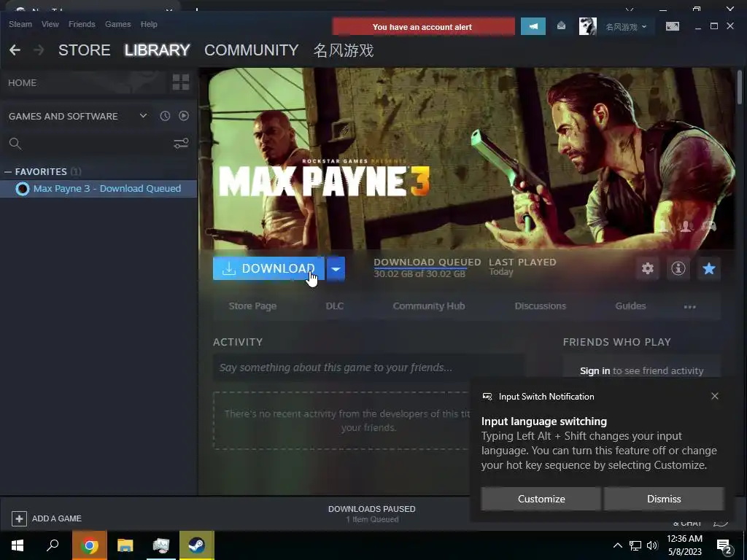
Task: Open the inbox envelope icon
Action: click(561, 26)
